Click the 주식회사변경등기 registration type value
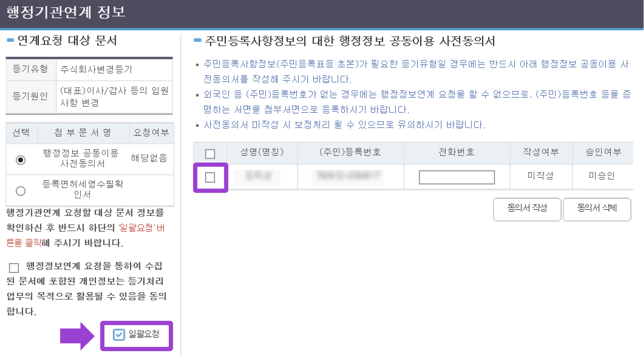 point(96,70)
